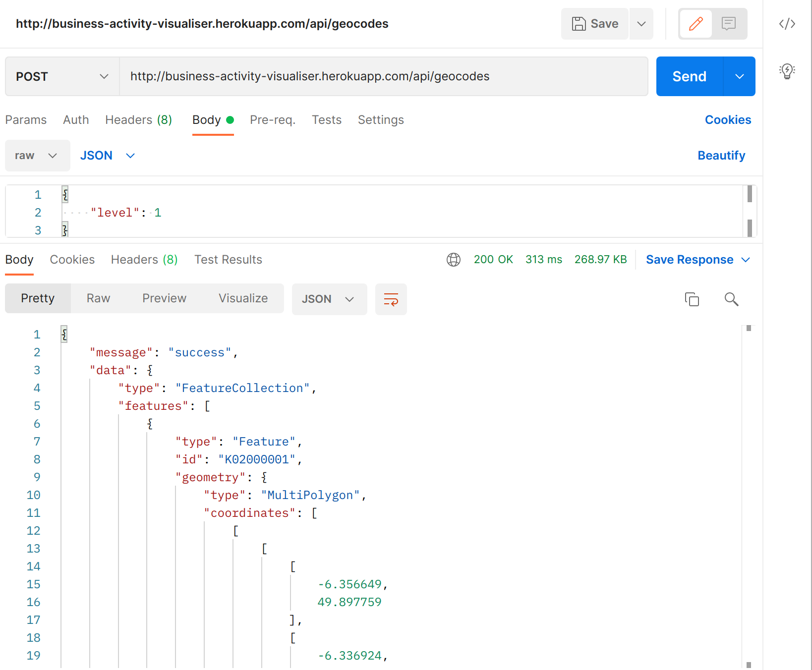
Task: Open the Tests tab
Action: coord(326,120)
